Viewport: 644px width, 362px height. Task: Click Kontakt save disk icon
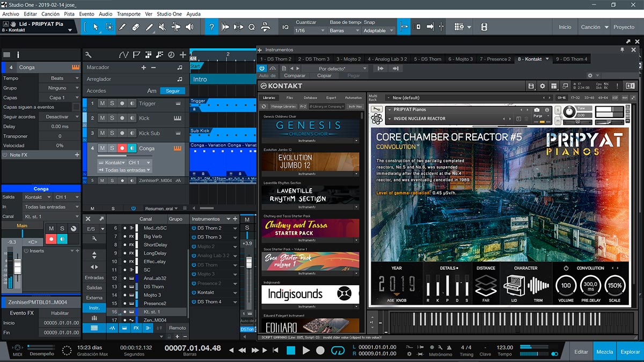531,86
